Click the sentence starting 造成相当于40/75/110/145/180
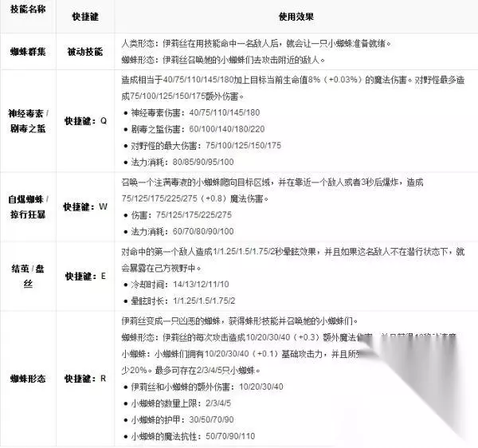The width and height of the screenshot is (478, 448). [293, 80]
